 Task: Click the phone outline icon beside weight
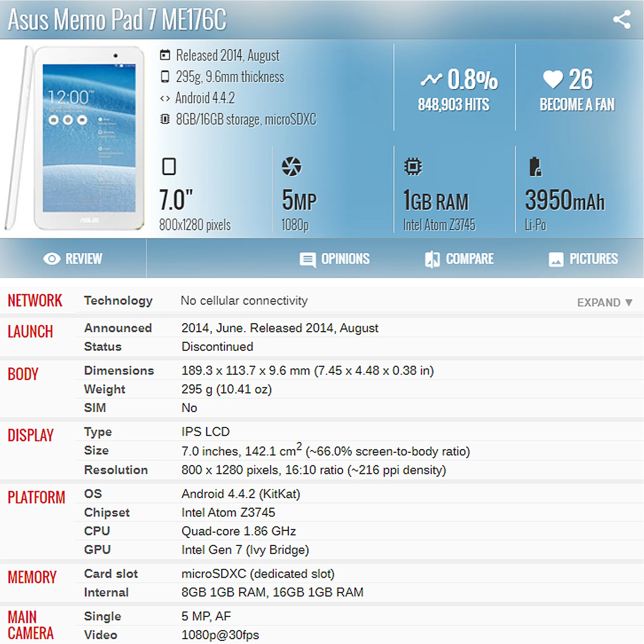coord(165,77)
